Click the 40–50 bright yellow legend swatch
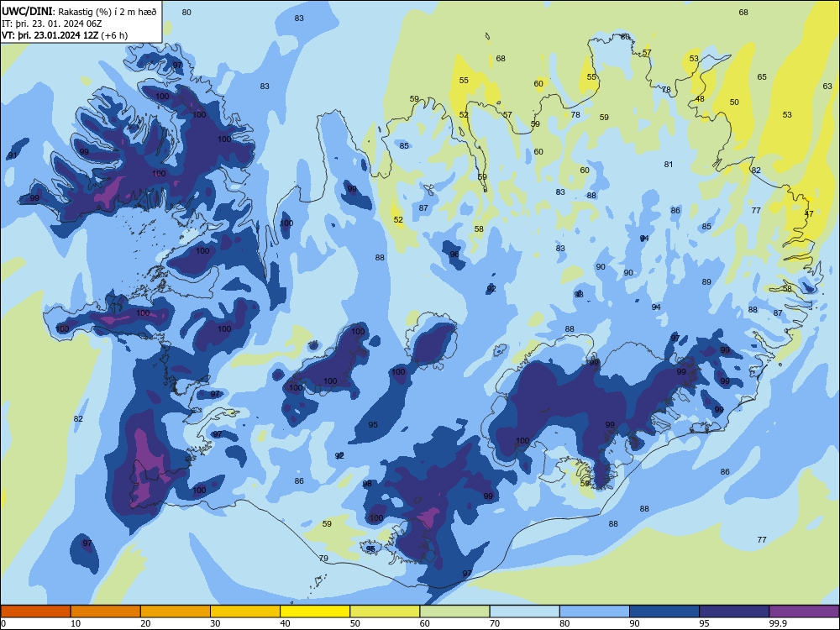840x630 pixels. 315,612
